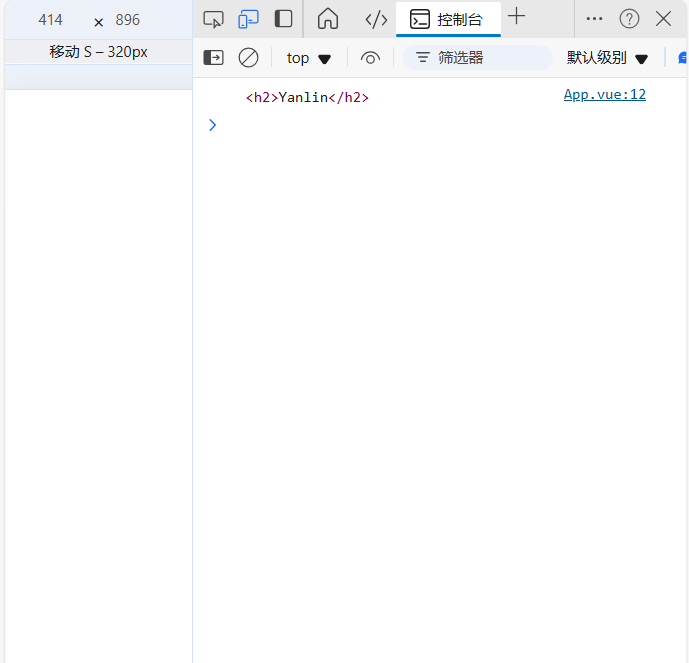Viewport: 689px width, 663px height.
Task: Open DevTools help question mark icon
Action: [629, 19]
